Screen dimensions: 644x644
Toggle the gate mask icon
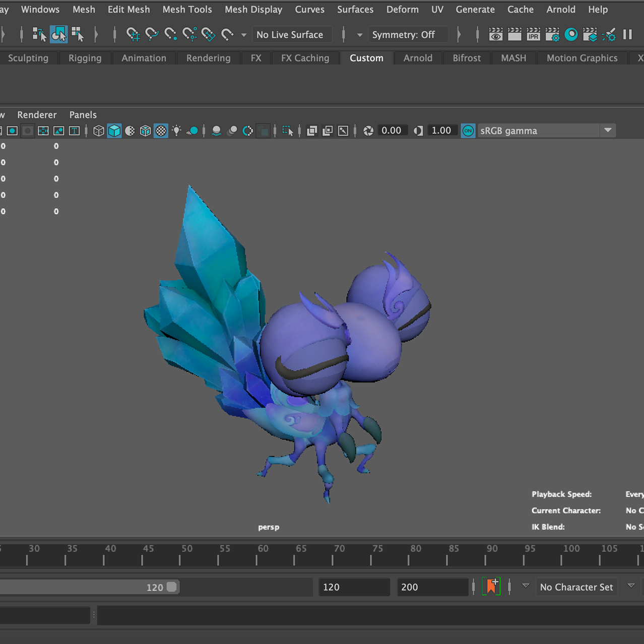click(x=28, y=131)
